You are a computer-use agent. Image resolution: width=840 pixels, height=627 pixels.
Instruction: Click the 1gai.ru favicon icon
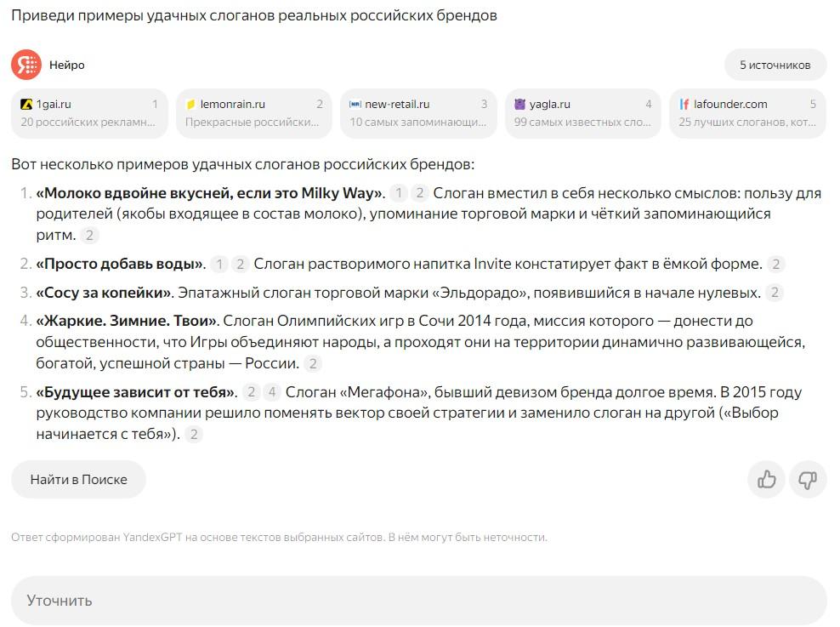(x=27, y=105)
